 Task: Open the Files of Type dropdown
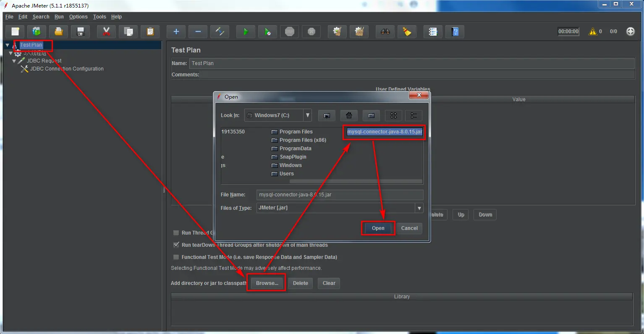419,208
